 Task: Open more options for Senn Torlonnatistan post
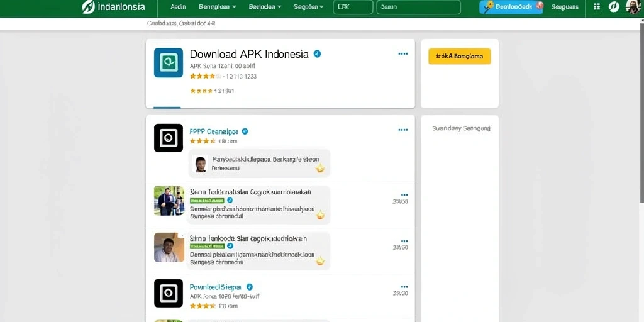(x=404, y=195)
